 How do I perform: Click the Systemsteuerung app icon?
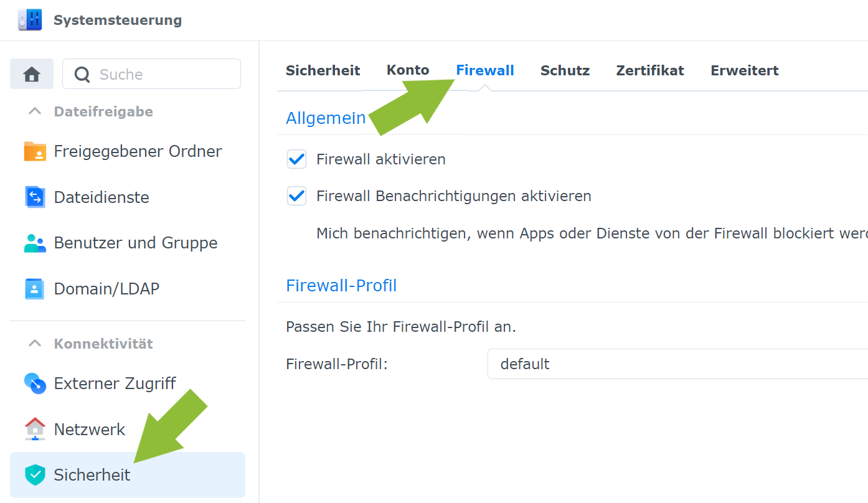point(30,20)
